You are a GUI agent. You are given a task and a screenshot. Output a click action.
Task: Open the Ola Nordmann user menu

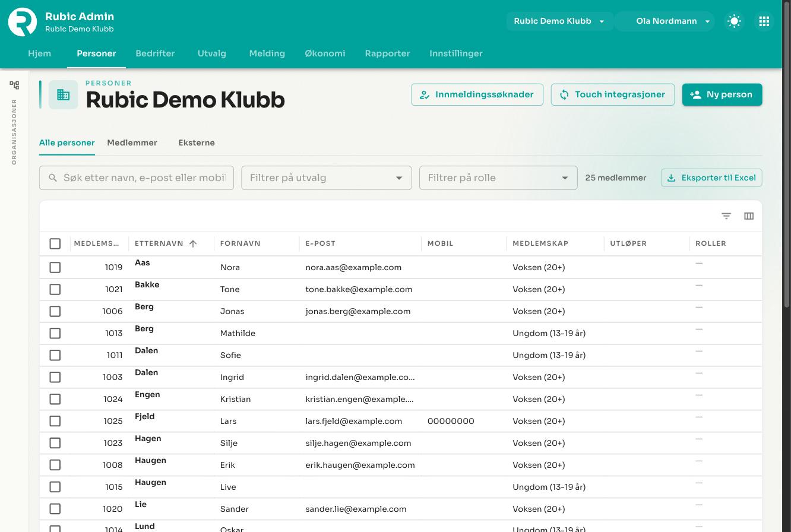point(666,21)
